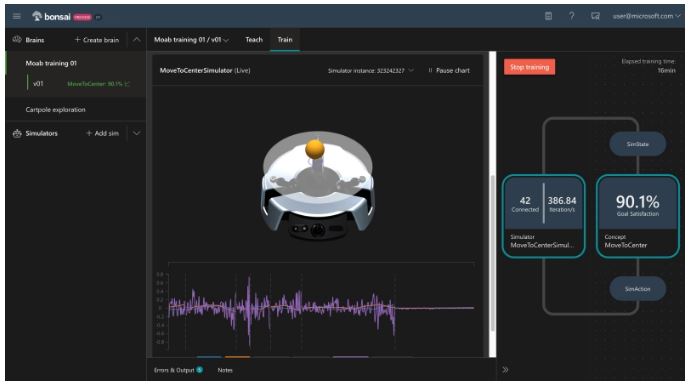
Task: Click the 386.84 iterations value
Action: pos(561,201)
